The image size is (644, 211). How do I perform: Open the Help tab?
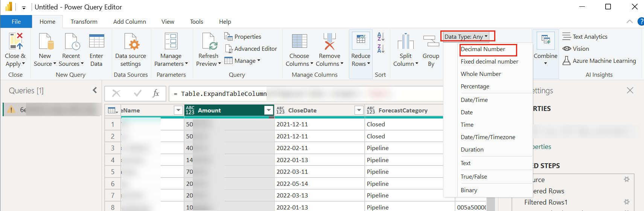(225, 21)
